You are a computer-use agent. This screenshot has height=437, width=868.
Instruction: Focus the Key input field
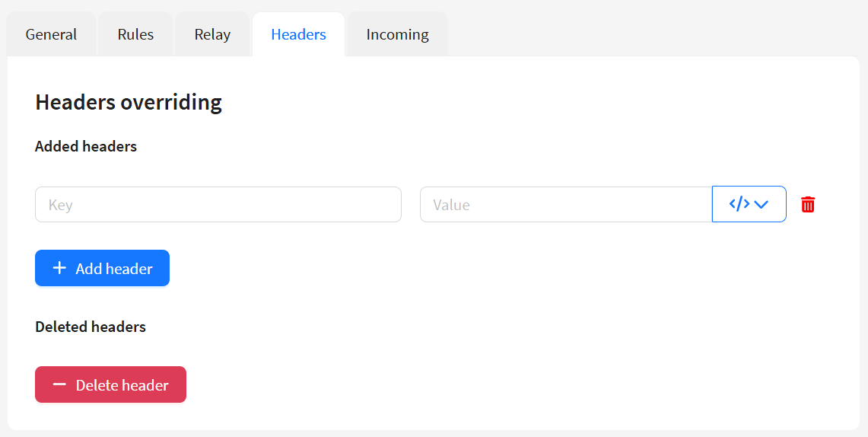pos(218,205)
